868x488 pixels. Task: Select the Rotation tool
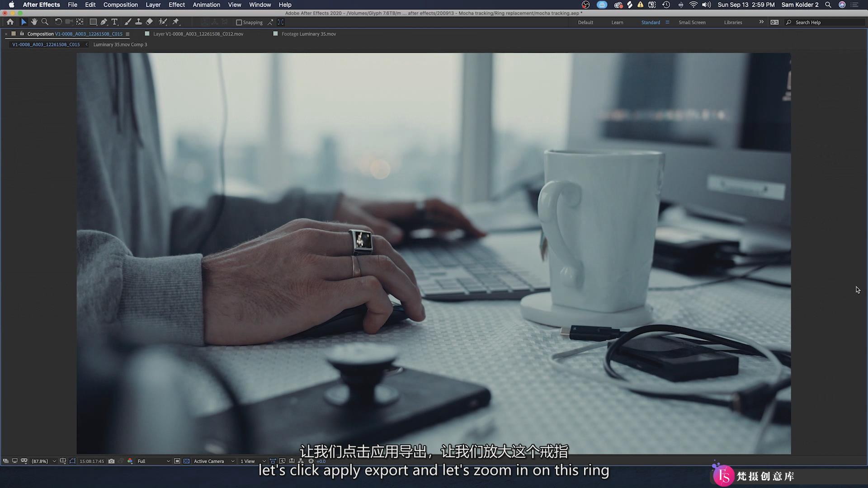coord(57,22)
